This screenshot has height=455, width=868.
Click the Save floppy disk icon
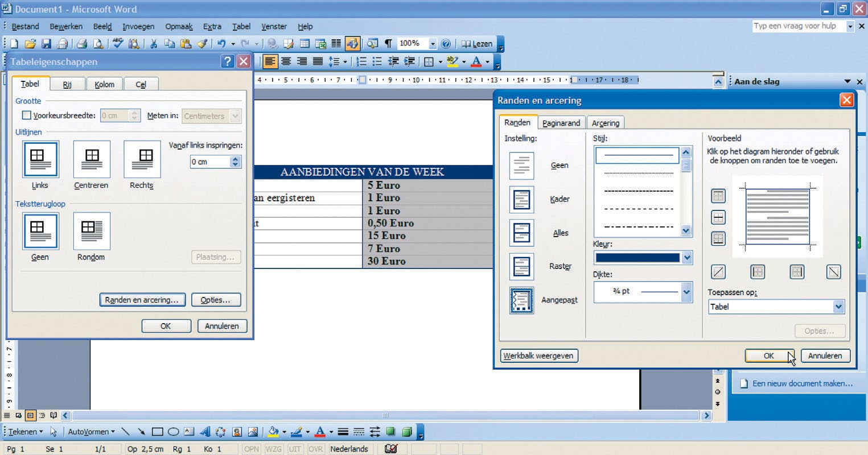click(x=46, y=44)
